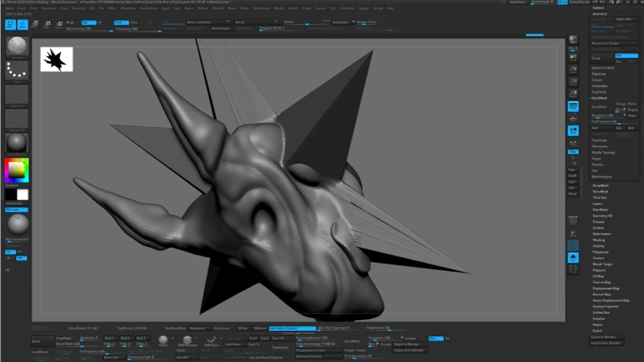644x362 pixels.
Task: Expand the Display Properties subpalette
Action: click(x=606, y=307)
